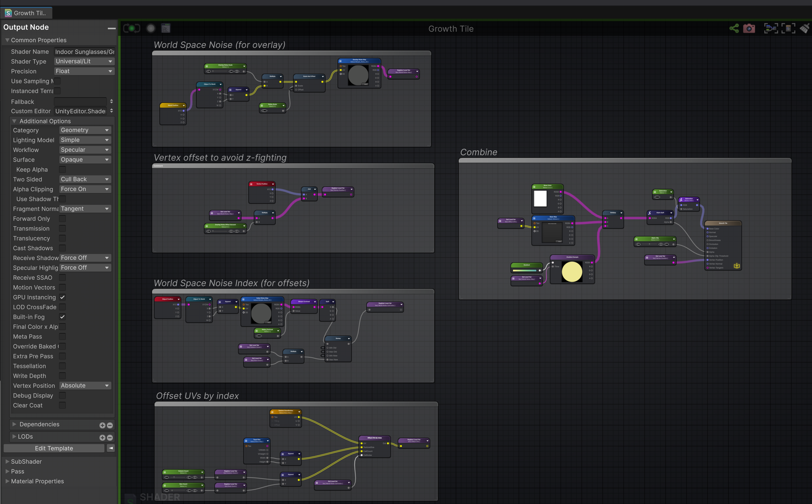The image size is (812, 504).
Task: Take a screenshot with the camera icon
Action: (749, 28)
